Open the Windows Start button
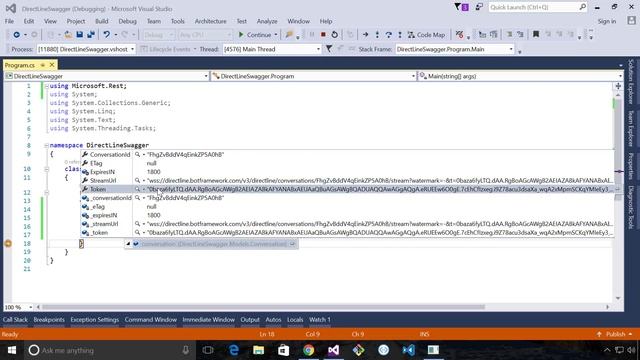Viewport: 640px width, 360px height. (x=11, y=350)
